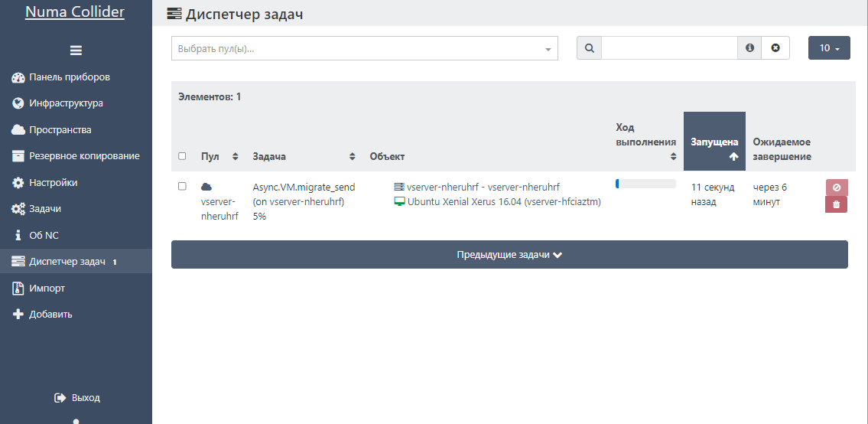Open the 10 items-per-page dropdown
The image size is (868, 424).
coord(829,47)
